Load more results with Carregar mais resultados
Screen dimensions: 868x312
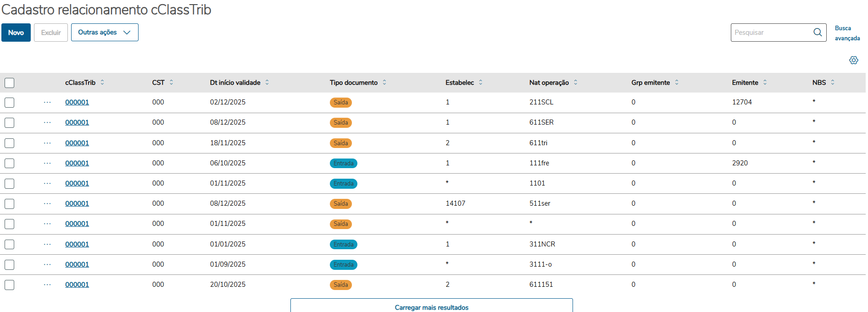[431, 307]
